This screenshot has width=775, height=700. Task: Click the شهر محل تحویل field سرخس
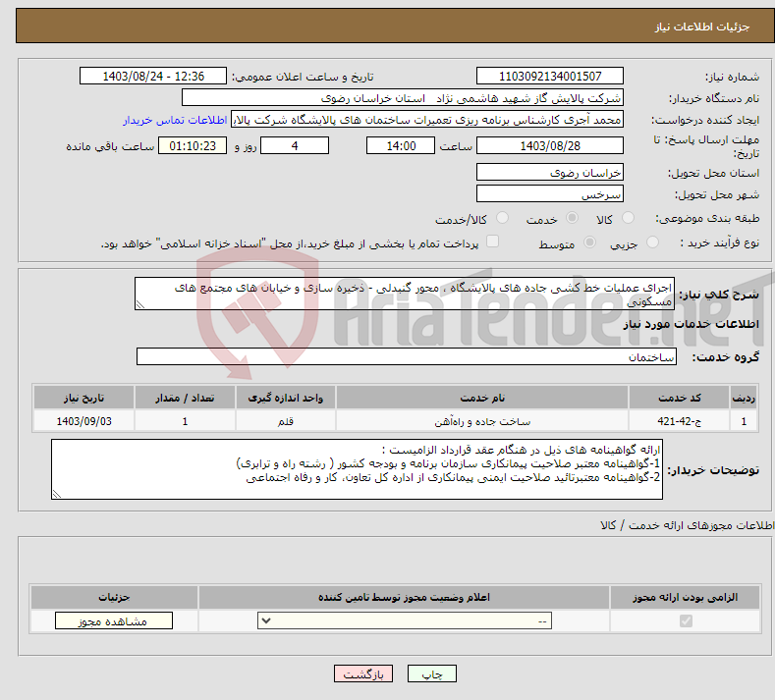click(550, 193)
